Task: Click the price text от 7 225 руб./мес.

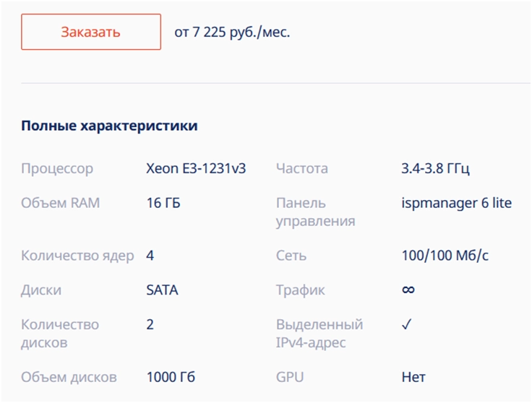Action: click(232, 32)
